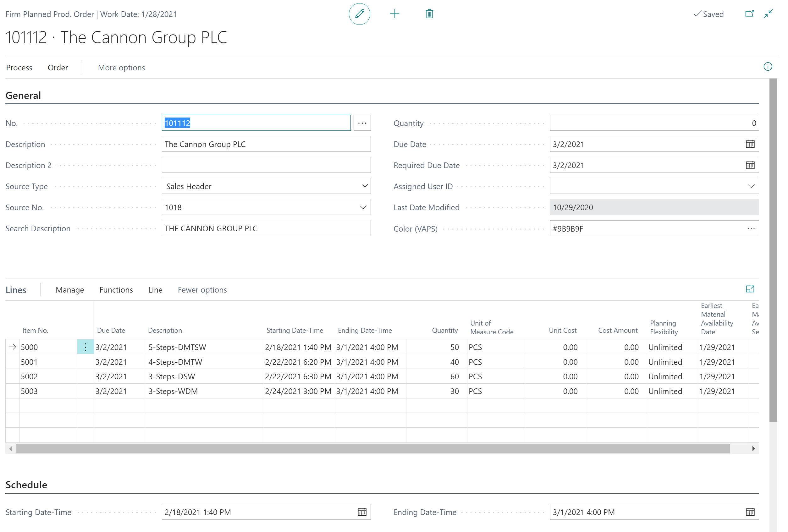Open the calendar picker for Due Date
The width and height of the screenshot is (788, 532).
[750, 144]
